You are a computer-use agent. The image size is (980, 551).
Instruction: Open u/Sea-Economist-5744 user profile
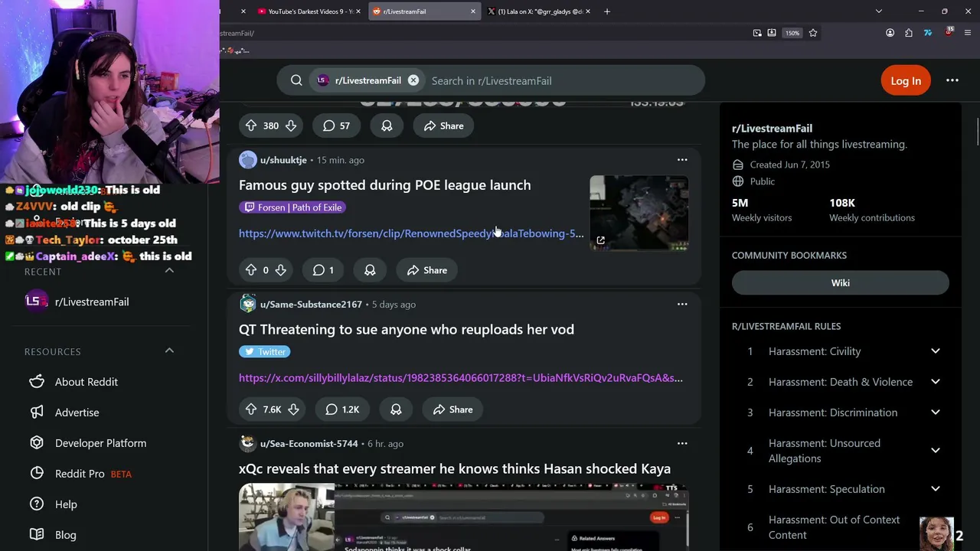point(309,444)
